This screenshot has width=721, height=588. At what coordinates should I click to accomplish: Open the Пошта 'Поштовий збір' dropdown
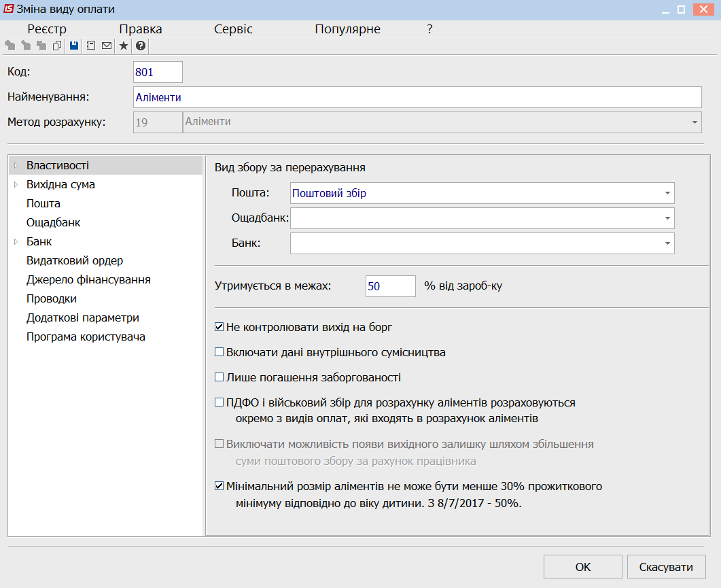coord(667,193)
